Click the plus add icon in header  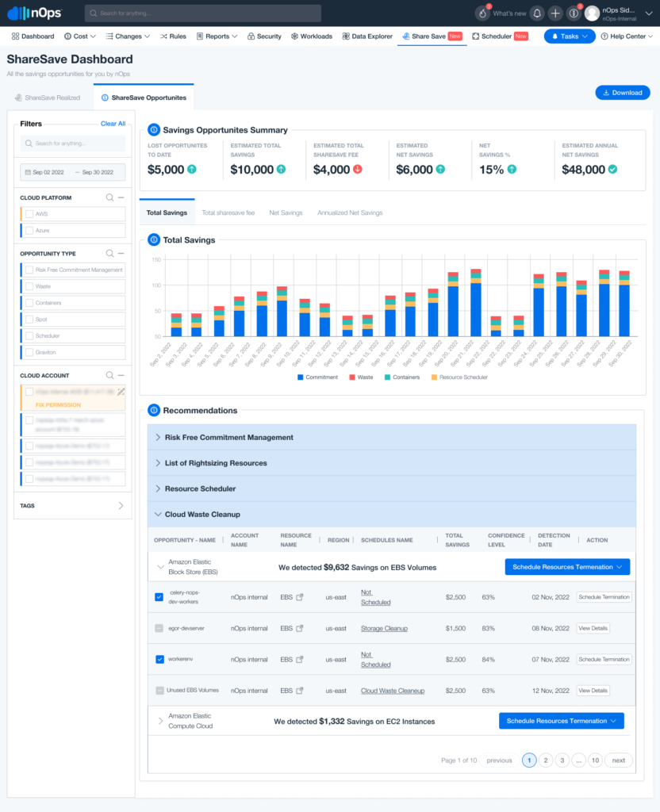point(555,13)
